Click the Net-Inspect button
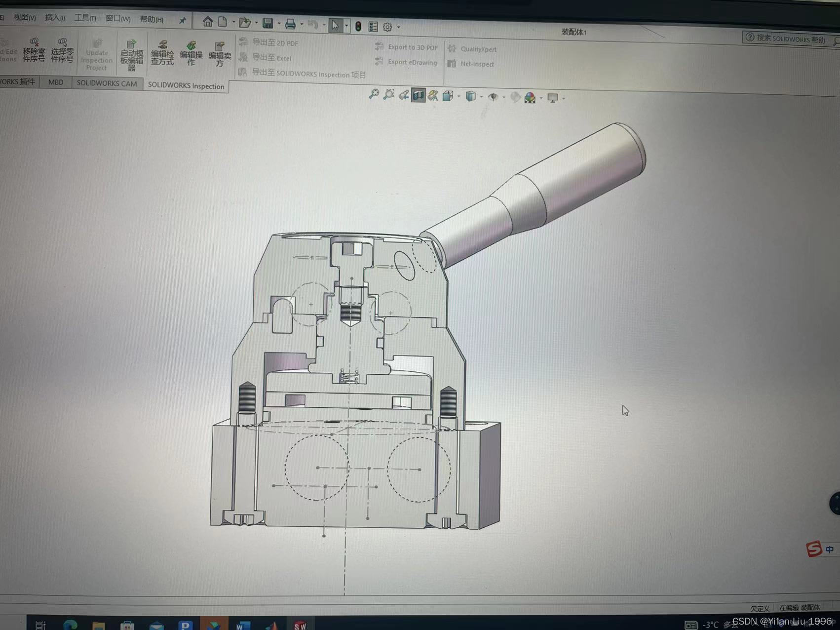Screen dimensions: 840x630 click(471, 64)
